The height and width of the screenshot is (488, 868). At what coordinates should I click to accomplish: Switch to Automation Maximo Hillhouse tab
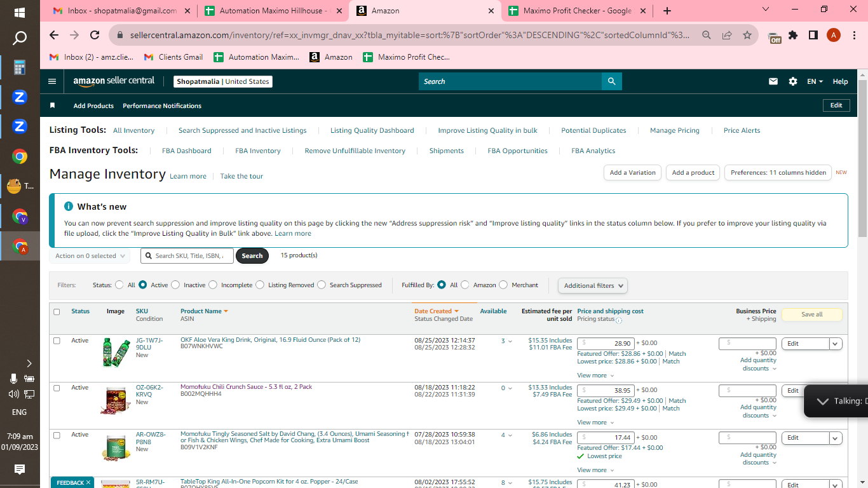coord(273,11)
